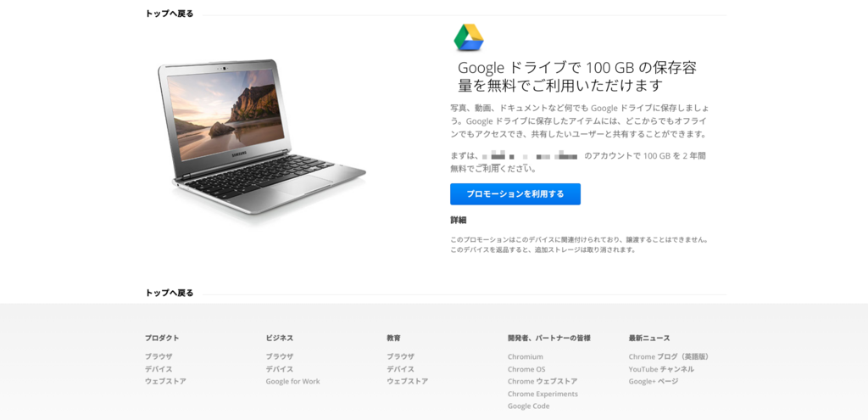This screenshot has width=868, height=420.
Task: Open the Google Code link
Action: [529, 406]
